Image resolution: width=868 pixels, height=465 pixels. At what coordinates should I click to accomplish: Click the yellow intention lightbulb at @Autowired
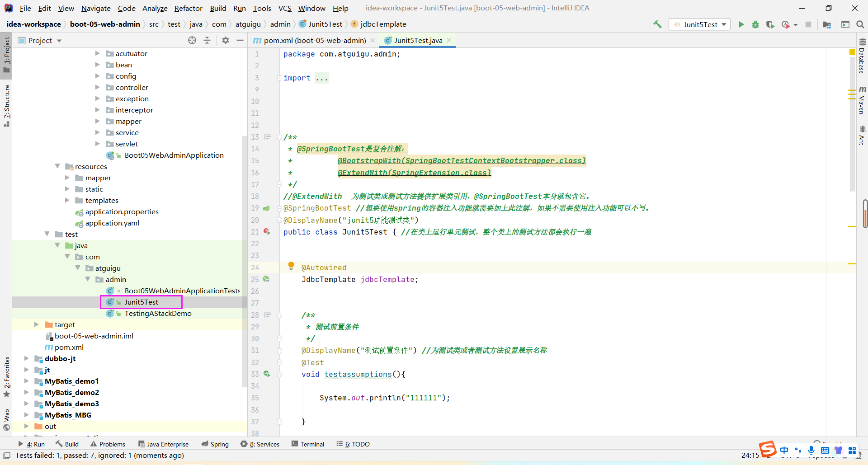pyautogui.click(x=291, y=266)
